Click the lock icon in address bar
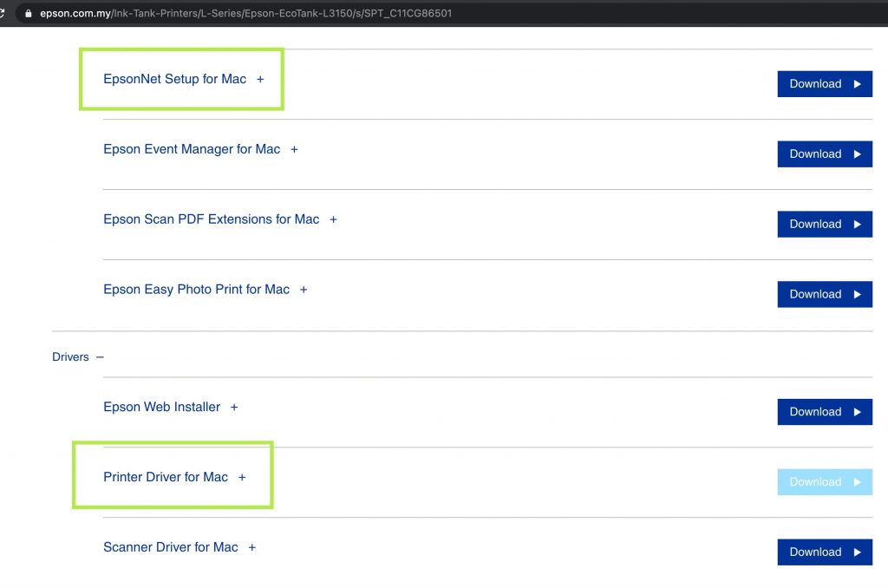The width and height of the screenshot is (888, 588). 29,14
